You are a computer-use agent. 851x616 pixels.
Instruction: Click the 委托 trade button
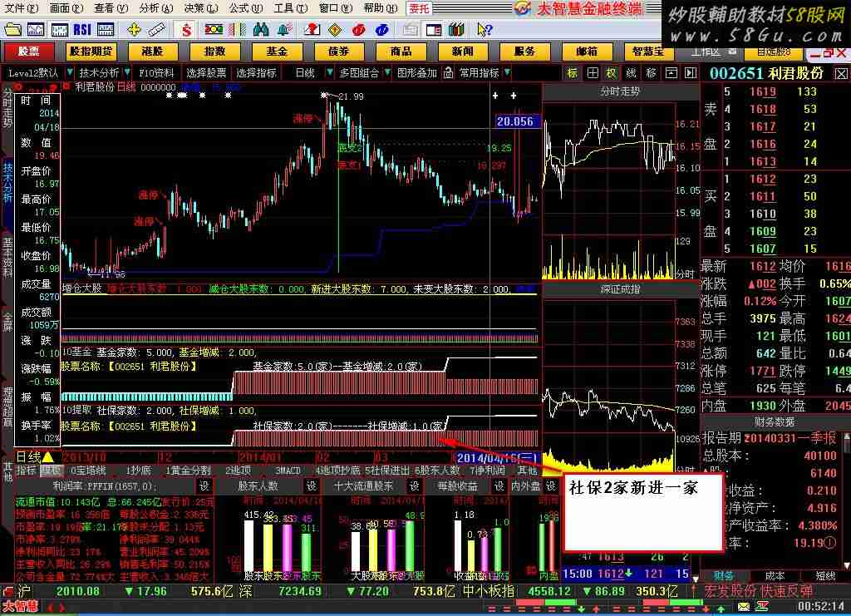pos(419,8)
